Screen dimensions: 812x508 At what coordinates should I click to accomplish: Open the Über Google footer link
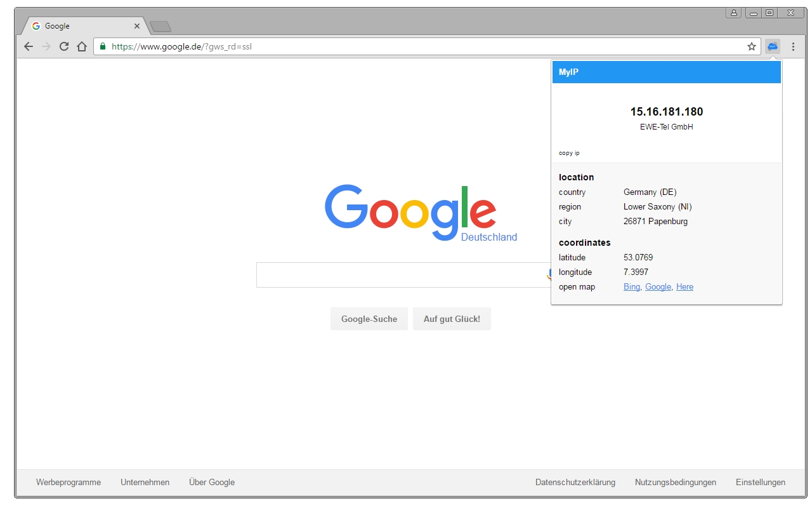(212, 483)
